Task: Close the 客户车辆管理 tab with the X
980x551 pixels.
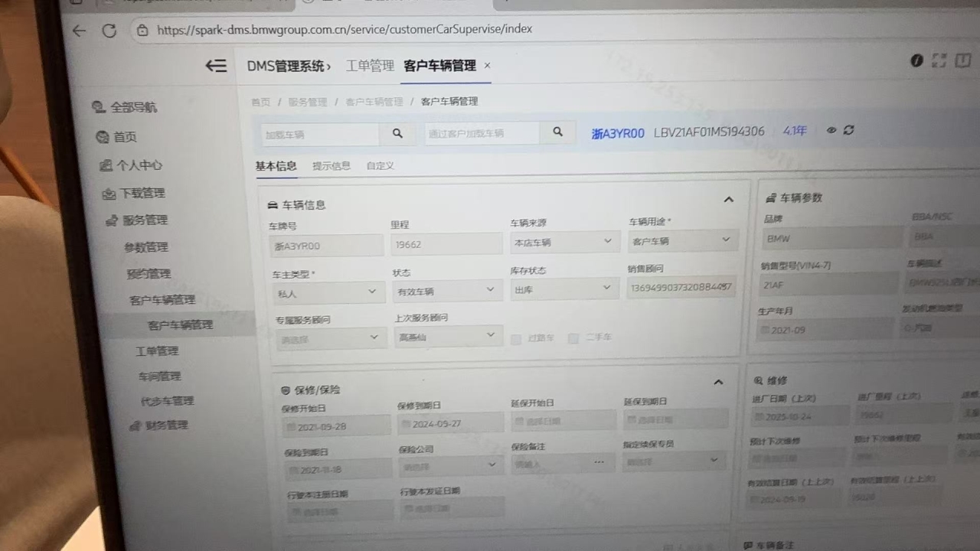Action: pos(487,66)
